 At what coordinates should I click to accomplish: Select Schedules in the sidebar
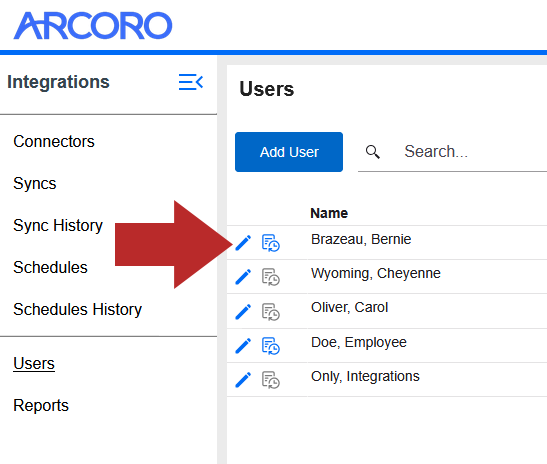(x=50, y=268)
